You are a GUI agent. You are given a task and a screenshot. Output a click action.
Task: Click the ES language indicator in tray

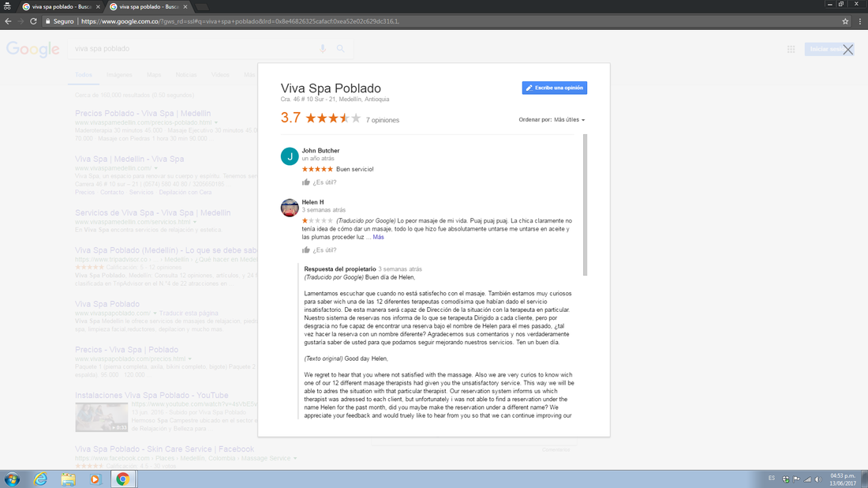point(772,479)
